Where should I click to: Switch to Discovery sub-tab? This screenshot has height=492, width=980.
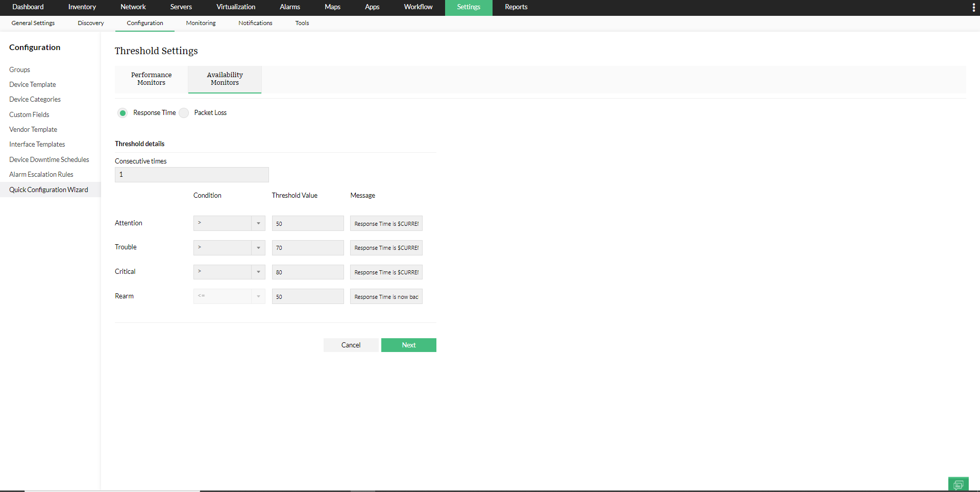(x=91, y=24)
